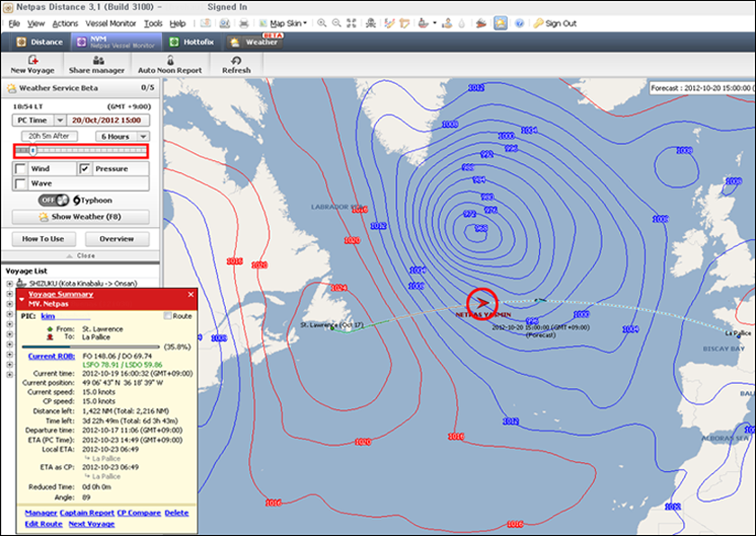Turn on the Typhoon toggle switch

[x=54, y=200]
